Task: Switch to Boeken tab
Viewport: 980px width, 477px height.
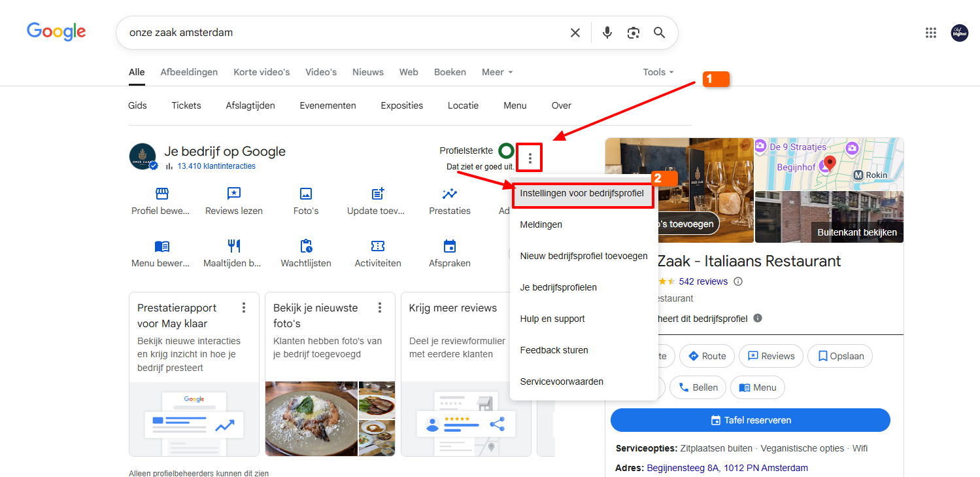Action: [450, 72]
